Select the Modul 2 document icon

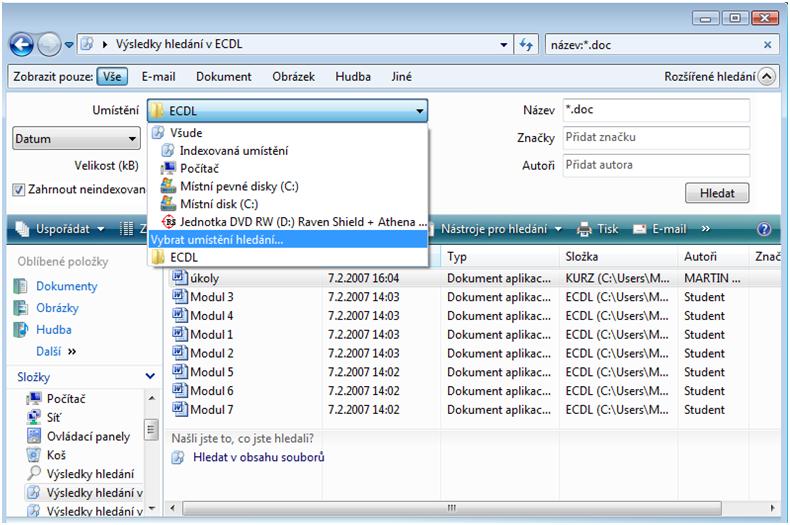coord(179,352)
